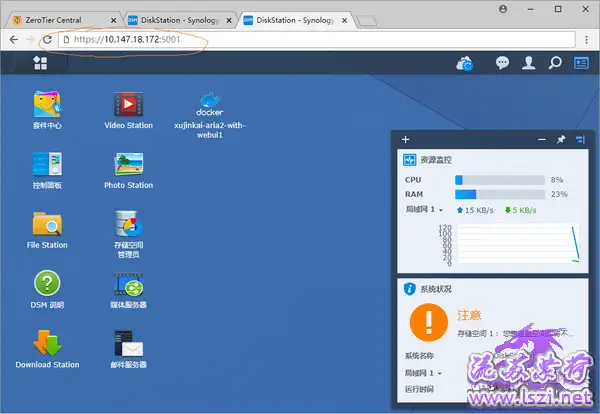The image size is (600, 414).
Task: Go back in browser history
Action: (13, 39)
